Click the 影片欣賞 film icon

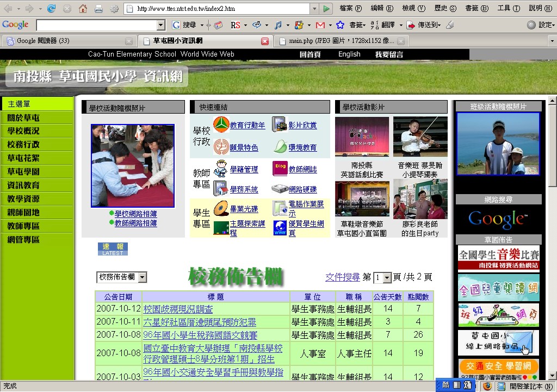point(279,125)
